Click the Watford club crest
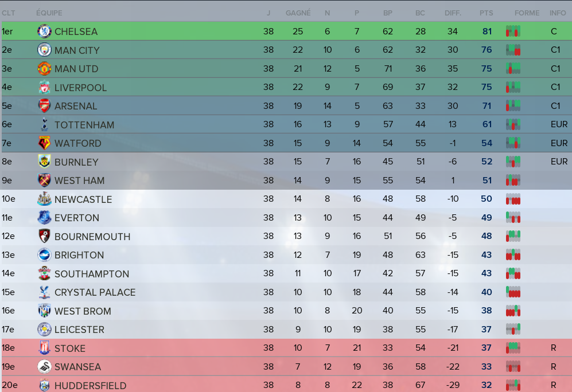 (x=44, y=143)
